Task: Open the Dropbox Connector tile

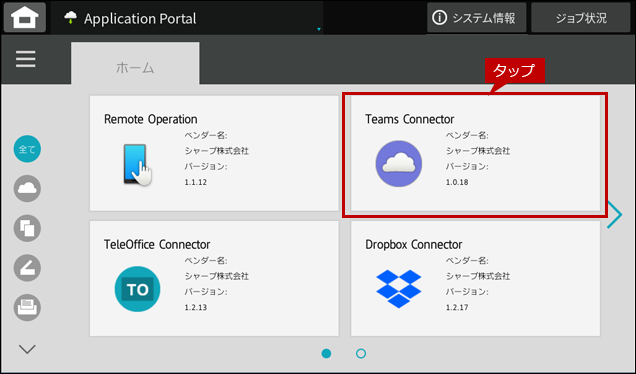Action: click(475, 279)
